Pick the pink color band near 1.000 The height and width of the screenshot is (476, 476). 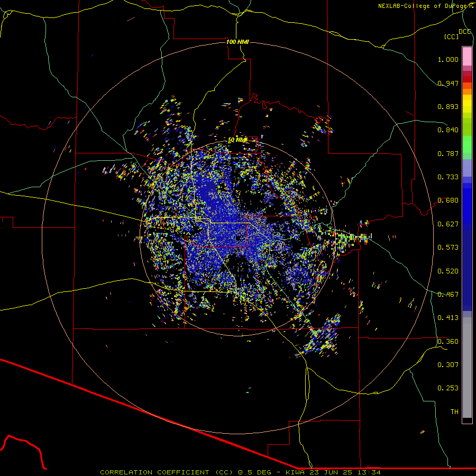tap(467, 57)
